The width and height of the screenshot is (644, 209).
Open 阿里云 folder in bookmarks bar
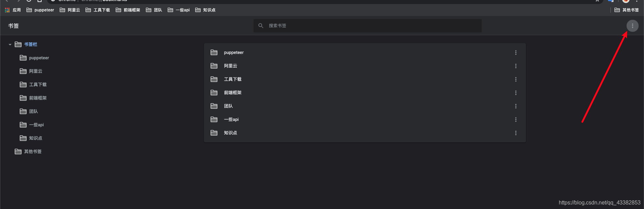70,10
